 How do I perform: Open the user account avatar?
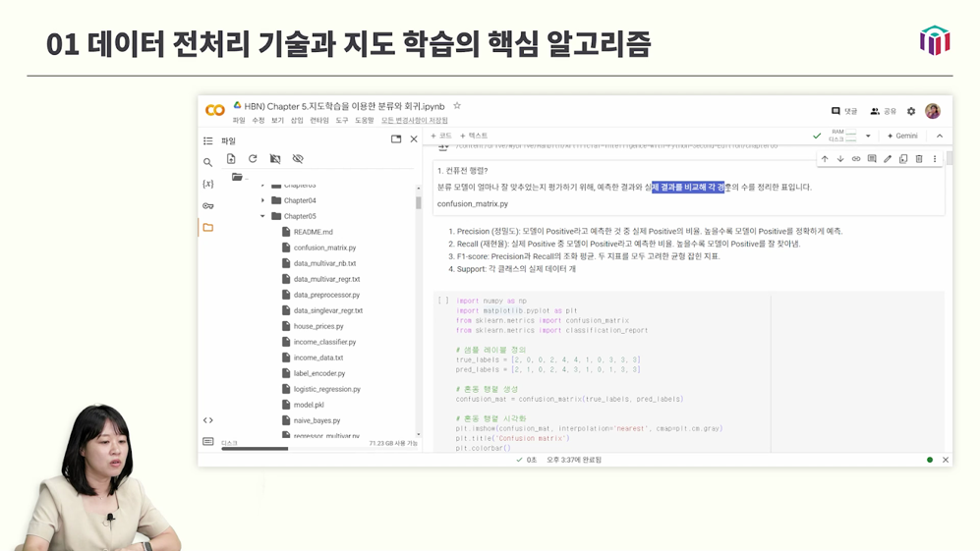[x=933, y=111]
